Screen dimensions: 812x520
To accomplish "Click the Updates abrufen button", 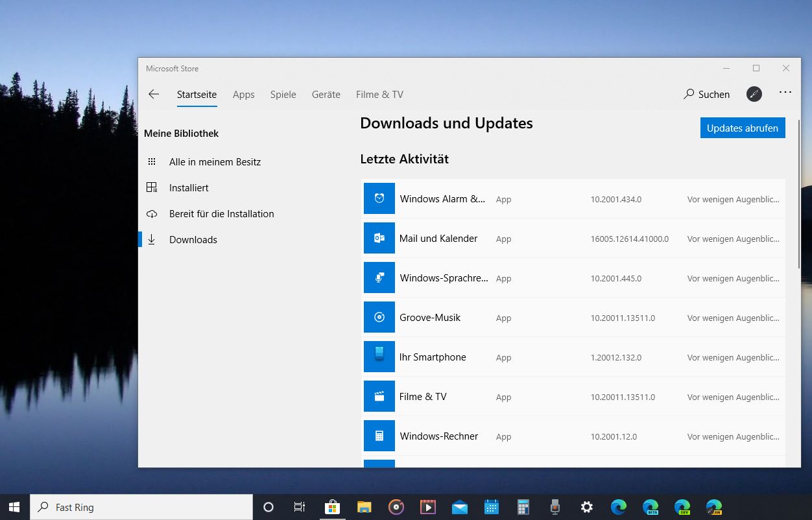I will coord(743,128).
